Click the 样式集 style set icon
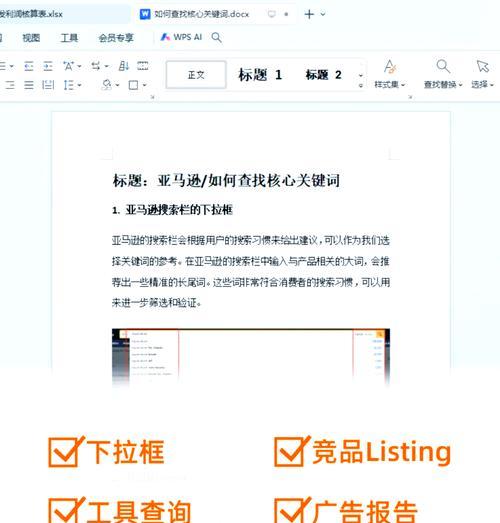The height and width of the screenshot is (523, 500). tap(390, 67)
